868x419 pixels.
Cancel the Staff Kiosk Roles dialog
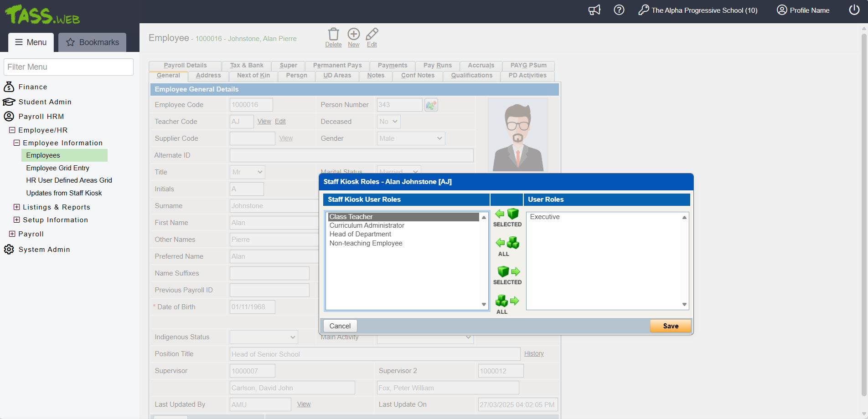340,326
